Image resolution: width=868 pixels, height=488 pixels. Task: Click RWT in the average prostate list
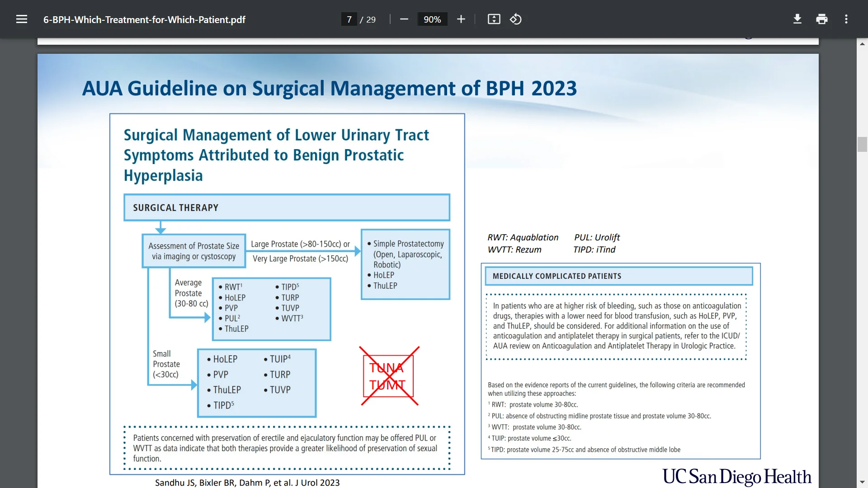click(233, 287)
